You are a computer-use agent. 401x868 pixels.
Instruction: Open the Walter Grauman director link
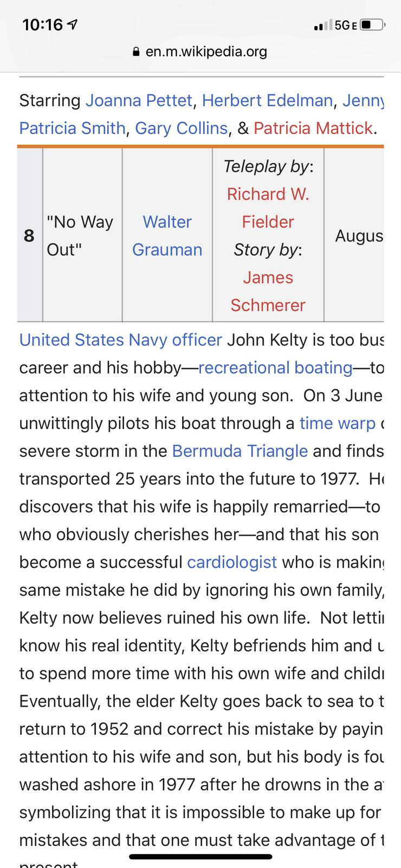[167, 236]
